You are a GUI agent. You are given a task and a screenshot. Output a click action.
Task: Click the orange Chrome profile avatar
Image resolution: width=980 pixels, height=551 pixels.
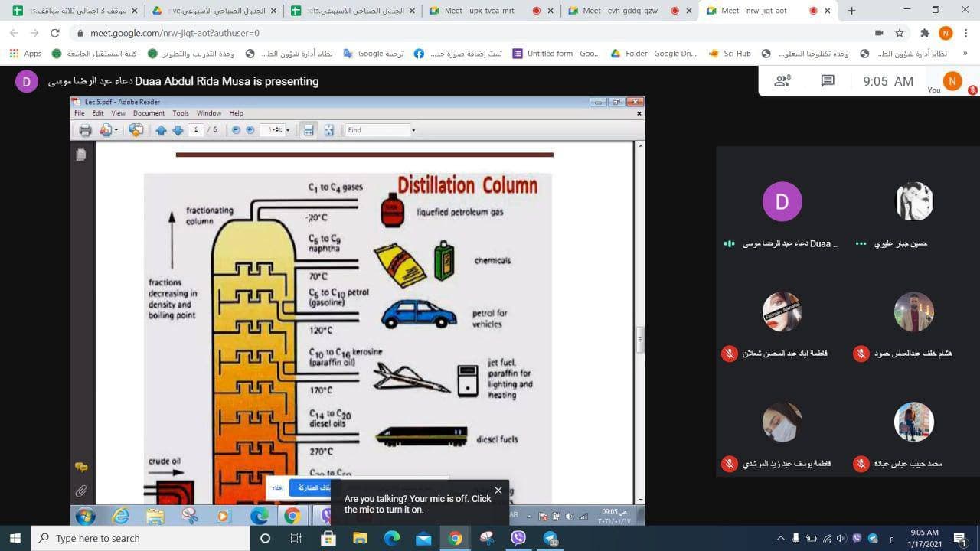coord(946,33)
